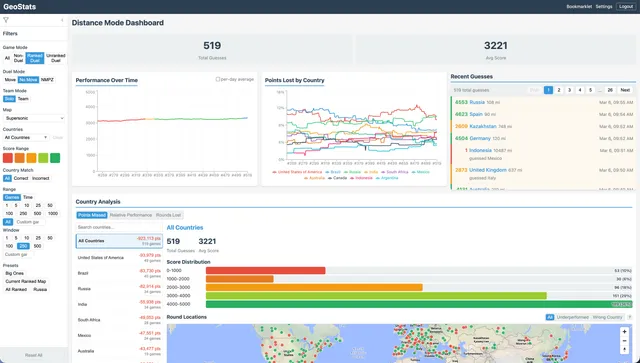Switch team mode to Solo
Screen dimensions: 640x363
coord(9,99)
